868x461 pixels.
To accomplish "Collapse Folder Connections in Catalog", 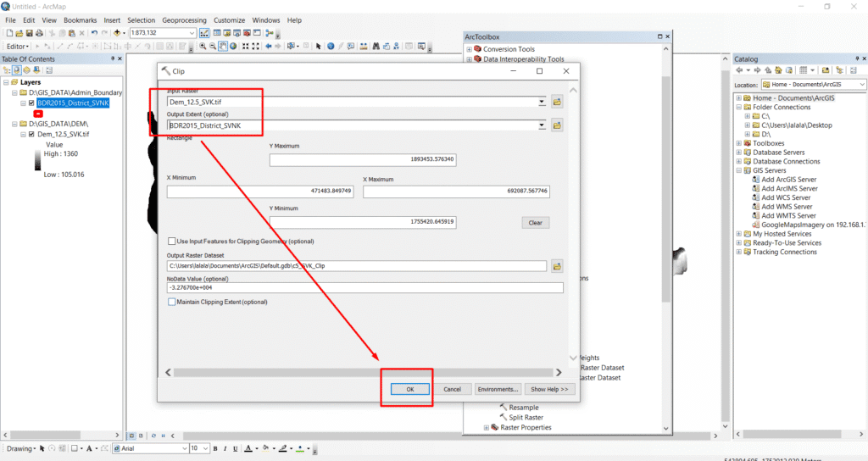I will (x=738, y=108).
